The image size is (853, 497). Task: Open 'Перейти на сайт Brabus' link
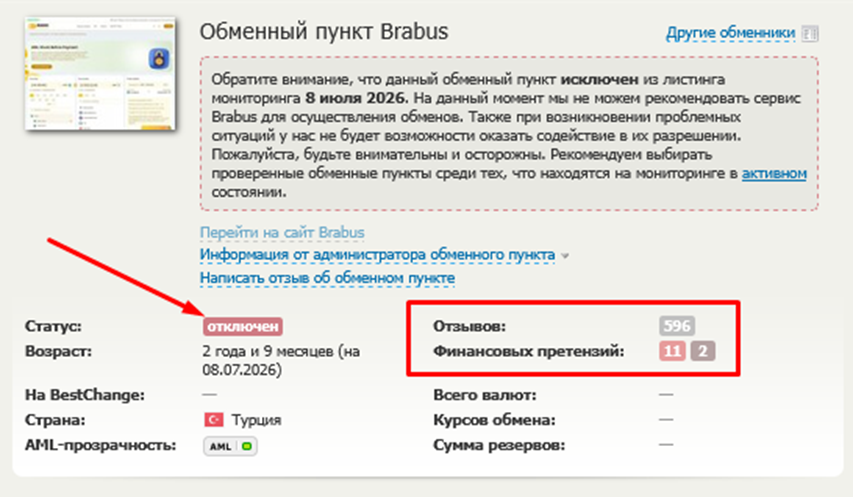point(282,232)
